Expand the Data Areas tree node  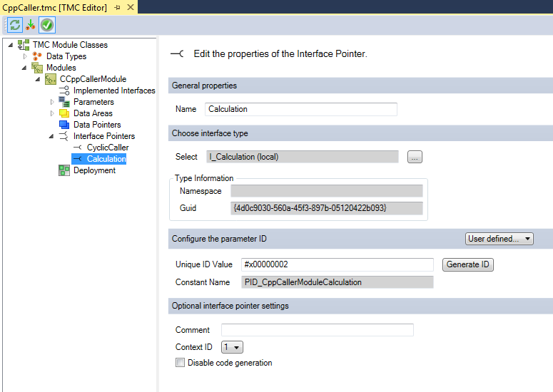pyautogui.click(x=52, y=113)
